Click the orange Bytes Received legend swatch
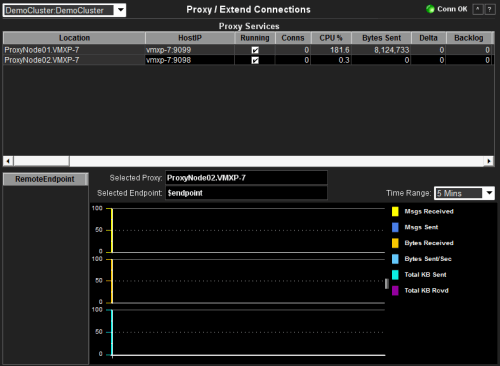 395,243
